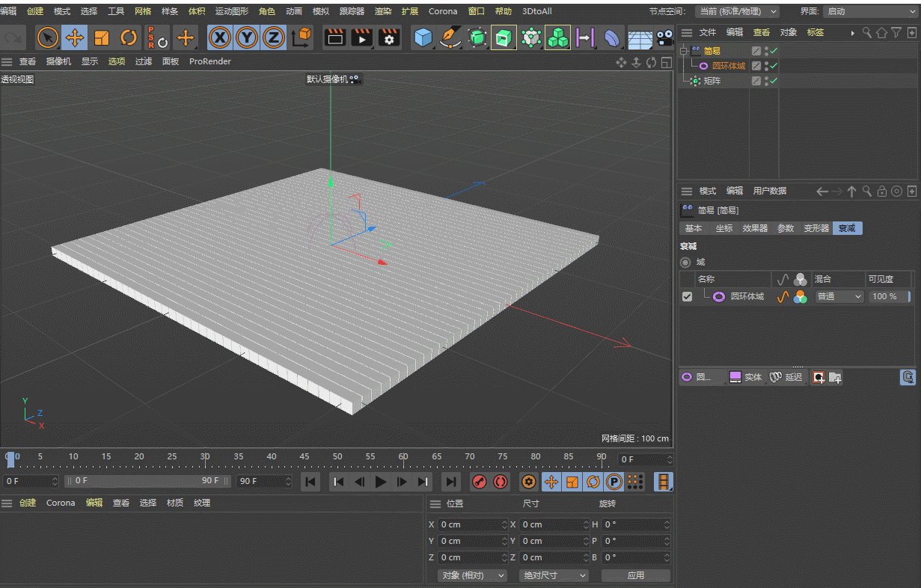921x588 pixels.
Task: Select the spline pen tool
Action: pos(450,37)
